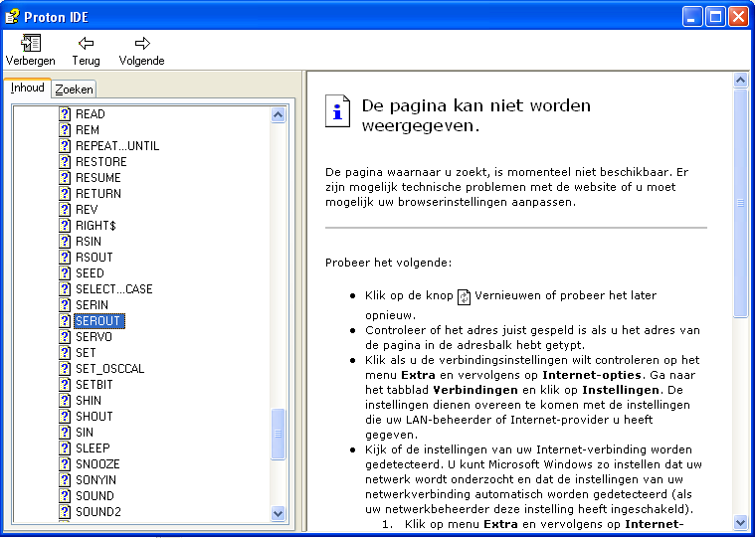Click the help icon beside SHIN
Viewport: 756px width, 538px height.
click(x=65, y=401)
